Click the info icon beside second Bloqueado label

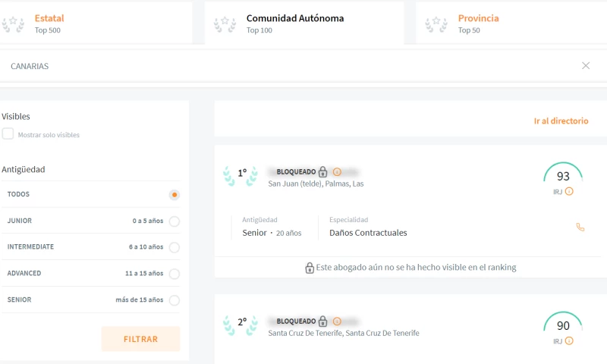click(x=337, y=322)
